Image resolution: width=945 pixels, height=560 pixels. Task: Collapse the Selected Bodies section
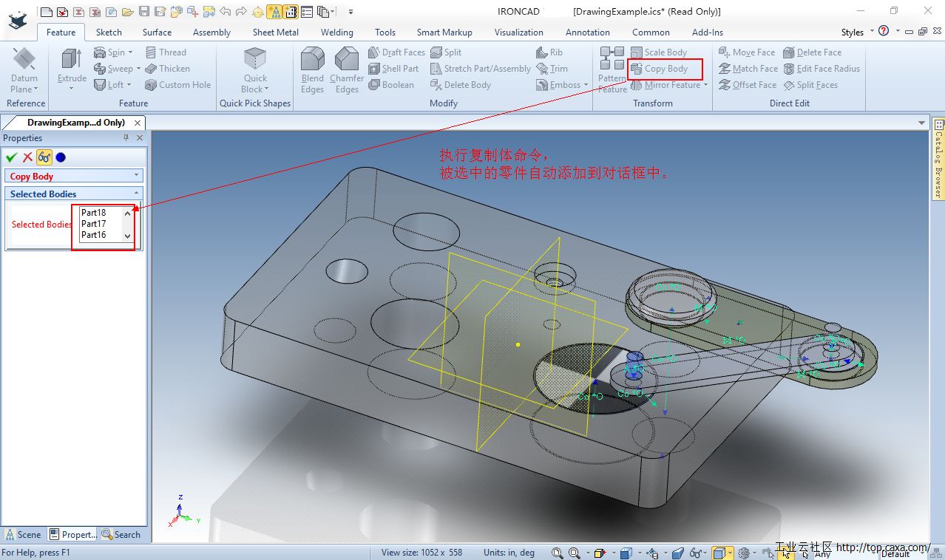coord(136,194)
